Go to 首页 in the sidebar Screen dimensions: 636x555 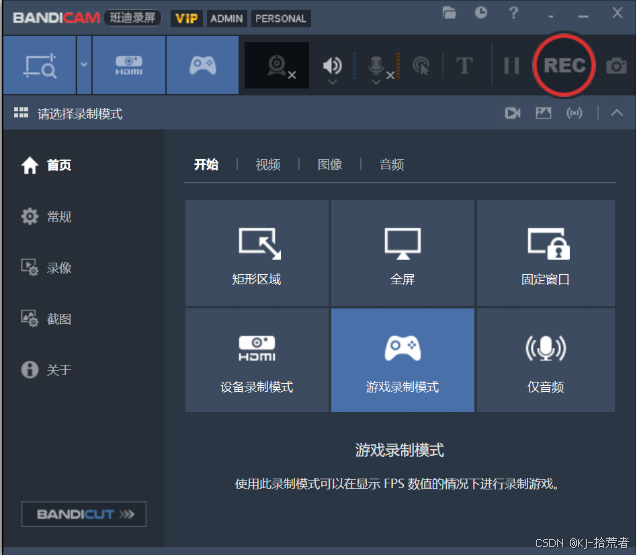coord(46,165)
